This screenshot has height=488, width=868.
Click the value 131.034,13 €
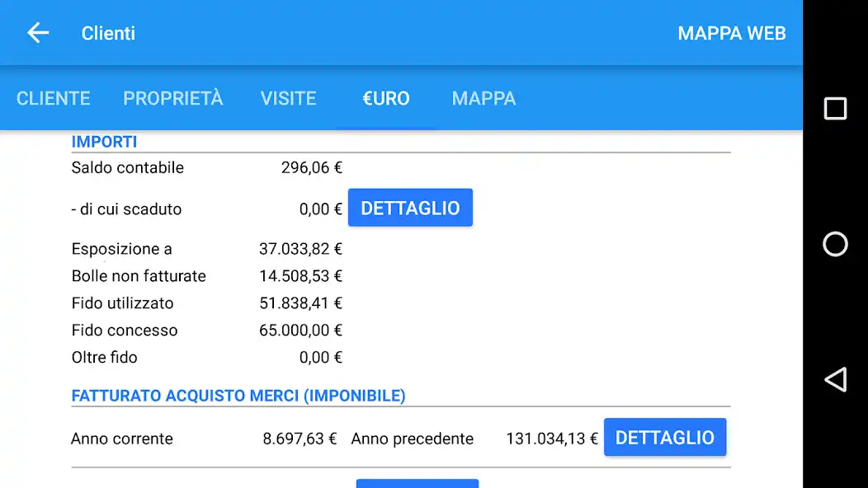[552, 439]
